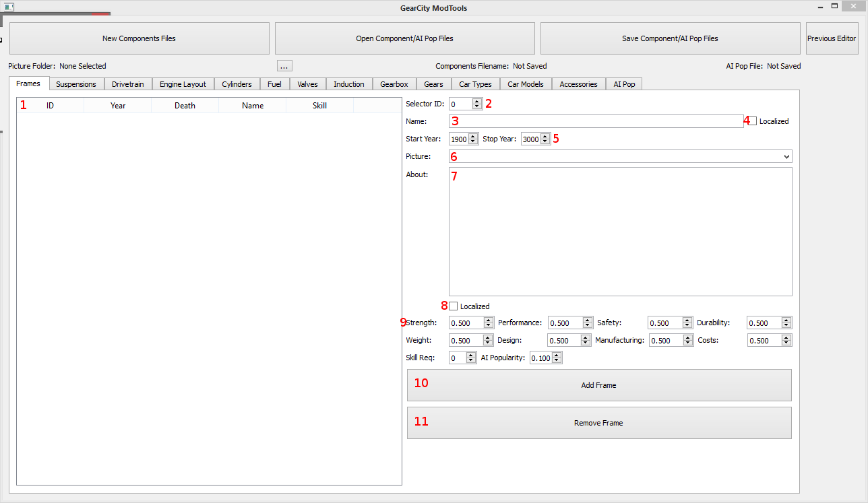Increase the AI Popularity spinner value

pyautogui.click(x=557, y=356)
